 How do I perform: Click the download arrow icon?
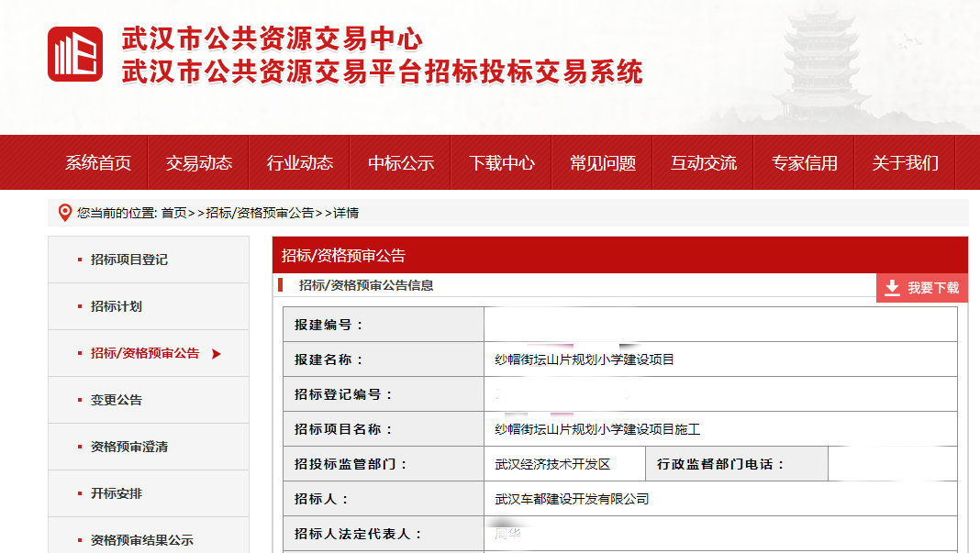coord(892,288)
